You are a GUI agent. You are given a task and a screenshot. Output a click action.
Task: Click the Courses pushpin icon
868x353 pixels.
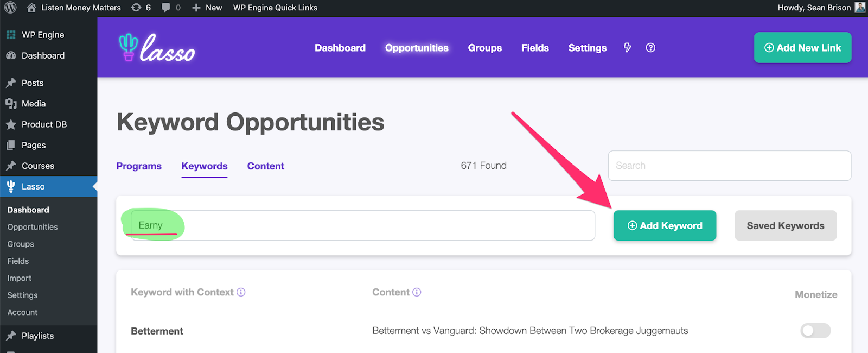[x=11, y=166]
